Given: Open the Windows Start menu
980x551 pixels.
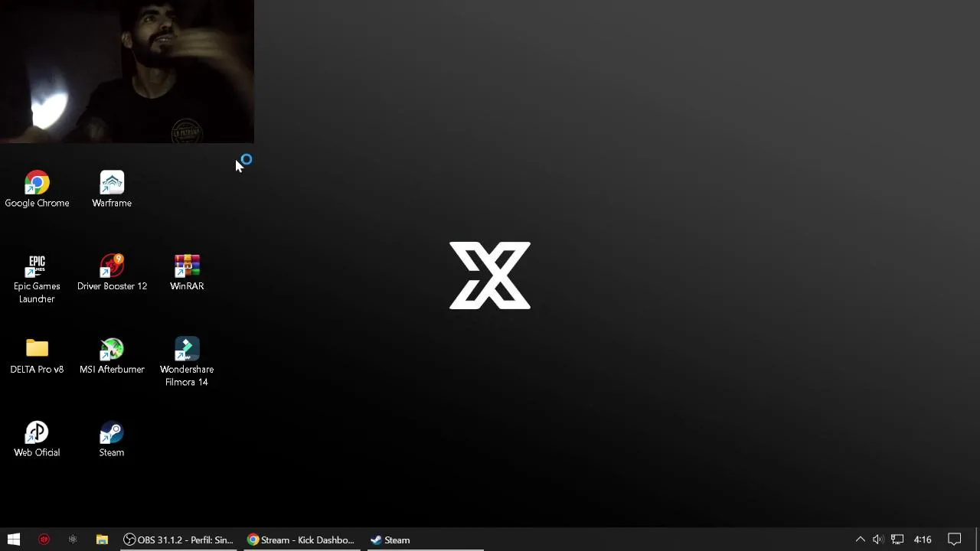Looking at the screenshot, I should pos(14,540).
